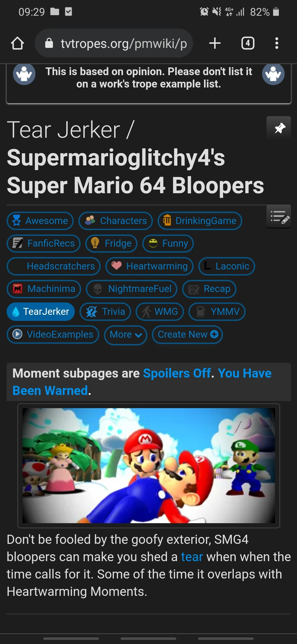Tap Create New subpage button
The image size is (297, 644).
(187, 335)
